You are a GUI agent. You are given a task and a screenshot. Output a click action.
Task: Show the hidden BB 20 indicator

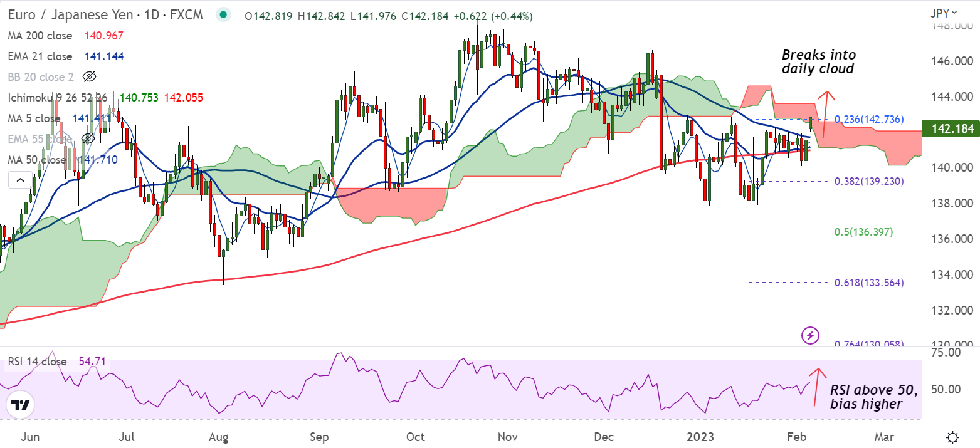click(89, 77)
